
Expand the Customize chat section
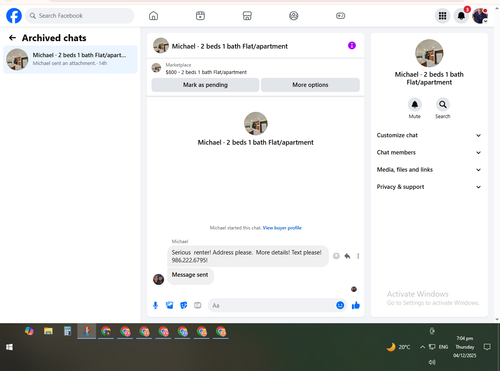429,135
